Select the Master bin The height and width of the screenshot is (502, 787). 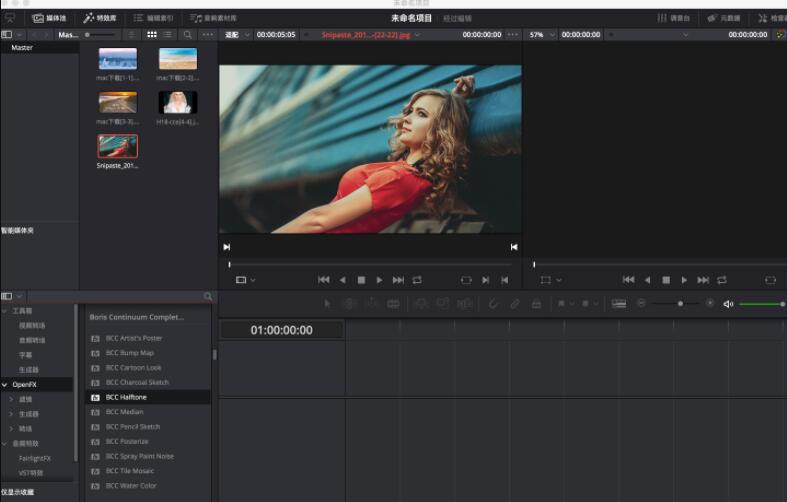click(x=22, y=48)
